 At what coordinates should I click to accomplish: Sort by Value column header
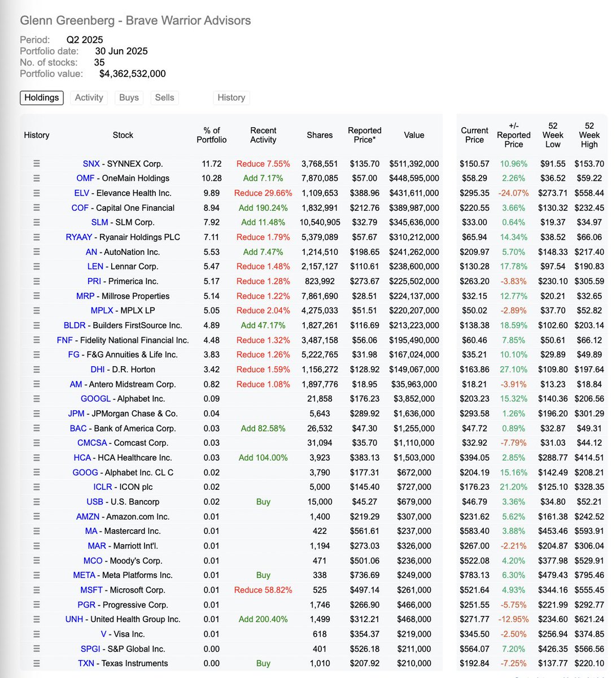[414, 135]
